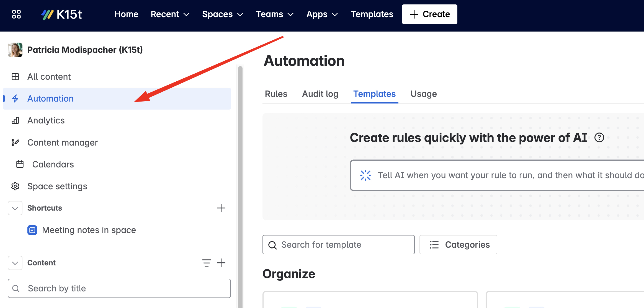Click the magnifier in Search by title
The width and height of the screenshot is (644, 308).
pos(16,288)
